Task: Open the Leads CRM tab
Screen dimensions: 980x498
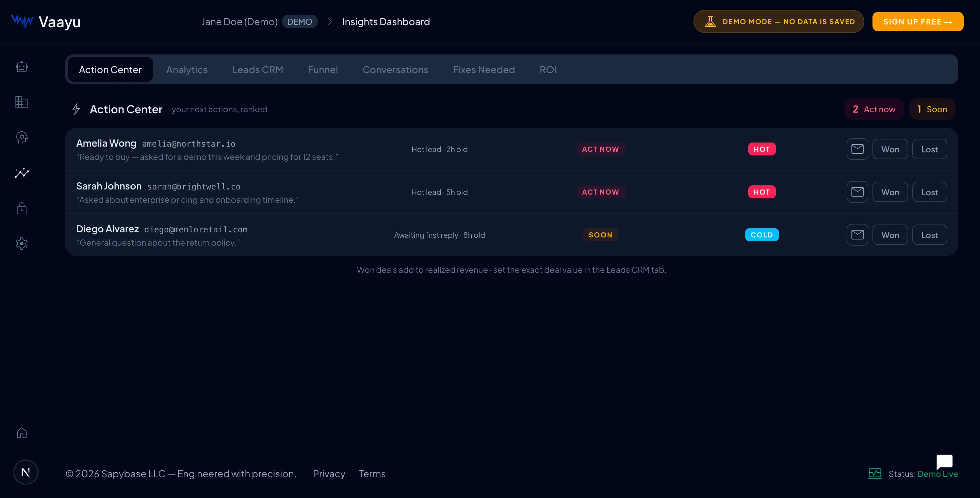Action: (258, 70)
